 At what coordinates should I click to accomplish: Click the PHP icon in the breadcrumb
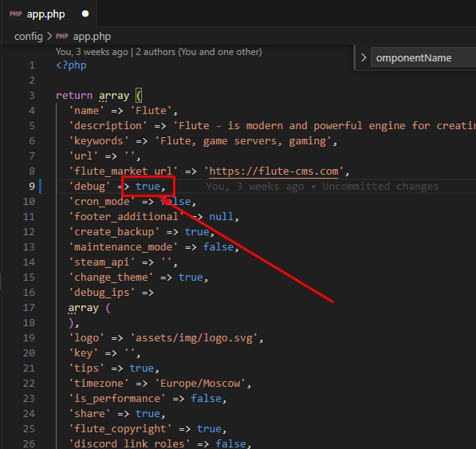tap(62, 37)
